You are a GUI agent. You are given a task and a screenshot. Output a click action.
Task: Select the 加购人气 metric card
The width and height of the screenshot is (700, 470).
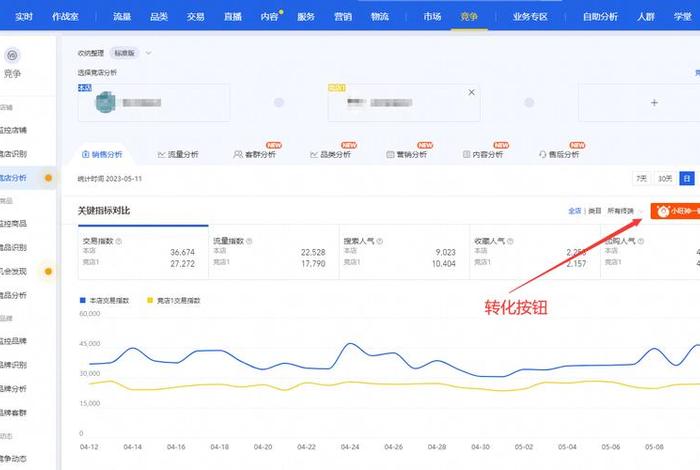click(650, 253)
